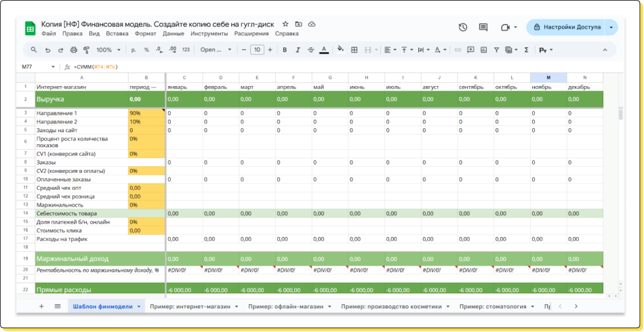Click the add new sheet plus button
644x332 pixels.
41,306
